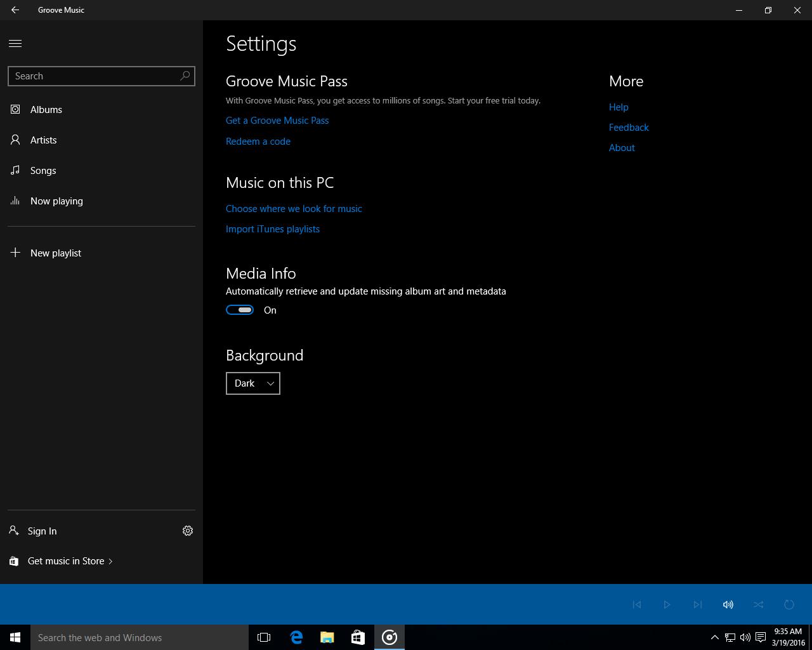
Task: Open the Settings gear icon
Action: click(188, 531)
